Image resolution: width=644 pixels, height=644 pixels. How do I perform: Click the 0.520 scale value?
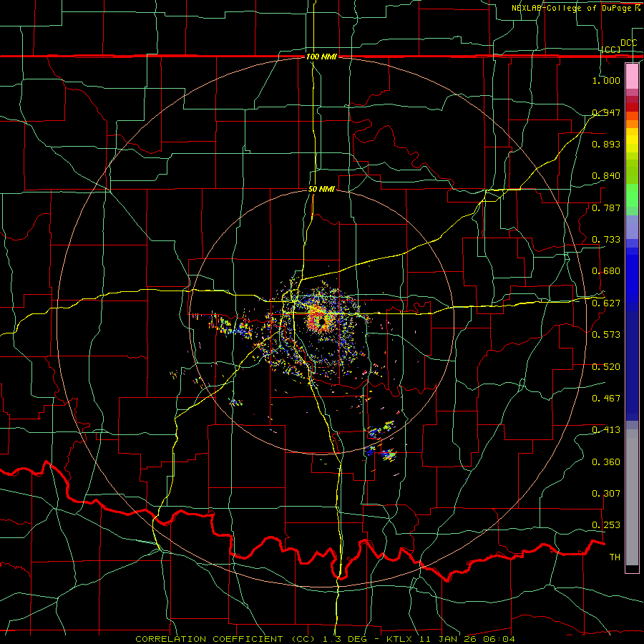pyautogui.click(x=606, y=367)
